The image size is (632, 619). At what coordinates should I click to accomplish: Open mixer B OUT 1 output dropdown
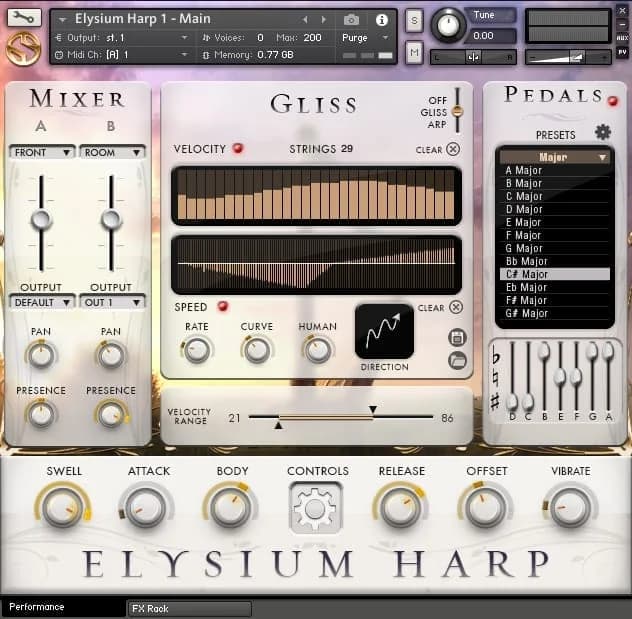(112, 302)
